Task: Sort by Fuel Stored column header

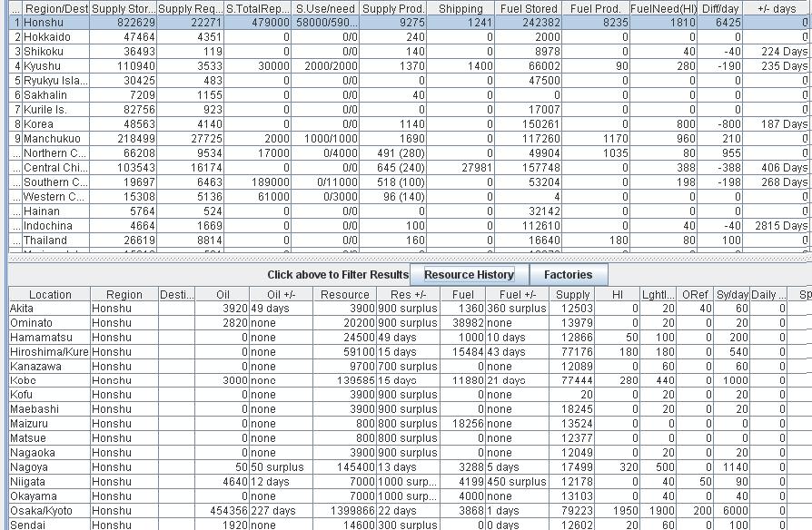Action: coord(529,8)
